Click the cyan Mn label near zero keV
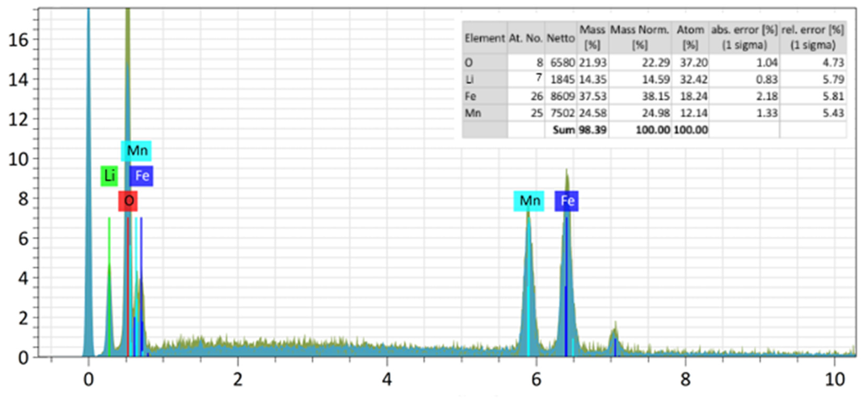The width and height of the screenshot is (868, 402). point(136,151)
